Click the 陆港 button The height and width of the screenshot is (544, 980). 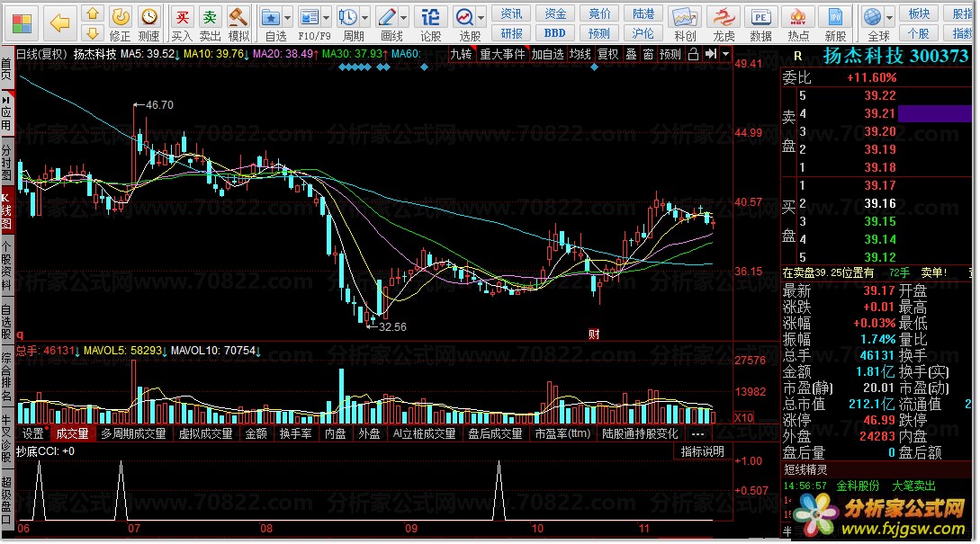643,13
